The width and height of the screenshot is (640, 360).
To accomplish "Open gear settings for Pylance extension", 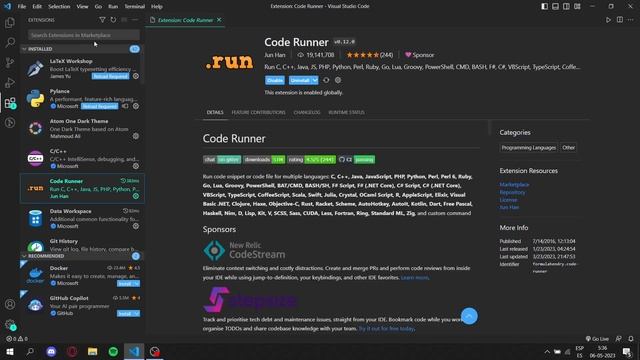I will click(136, 106).
